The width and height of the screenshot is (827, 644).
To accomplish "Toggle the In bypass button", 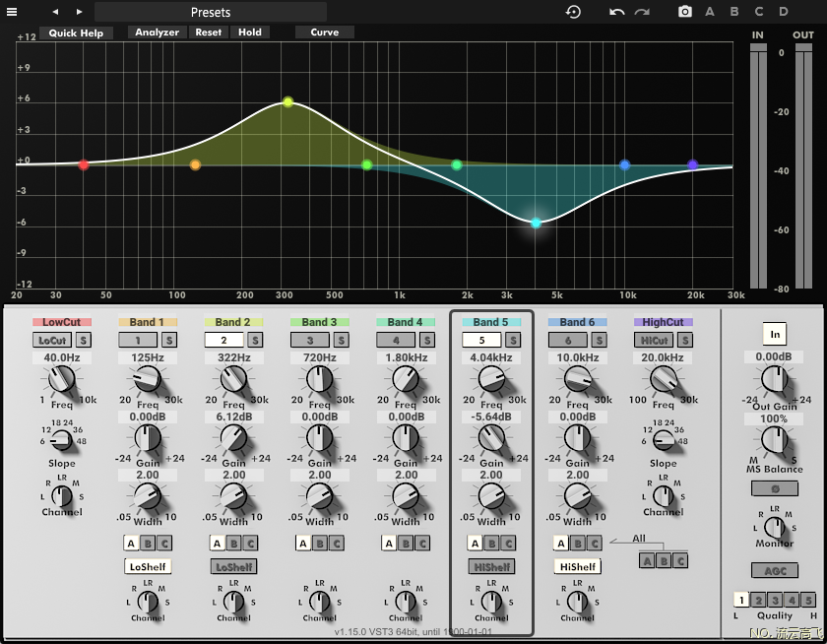I will [775, 334].
